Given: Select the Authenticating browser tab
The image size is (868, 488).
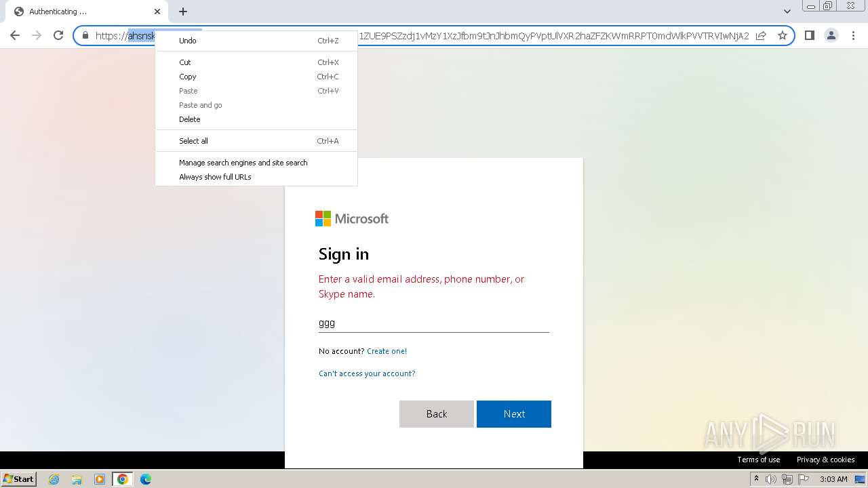Looking at the screenshot, I should point(88,12).
